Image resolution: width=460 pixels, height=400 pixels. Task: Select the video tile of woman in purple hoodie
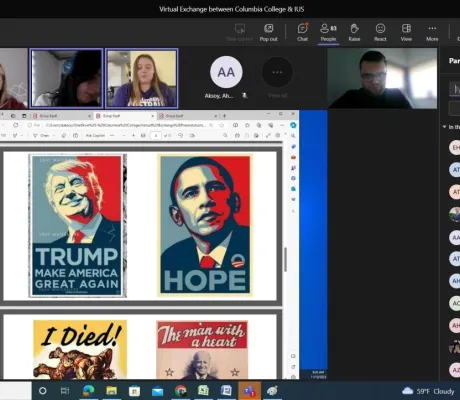(x=142, y=78)
